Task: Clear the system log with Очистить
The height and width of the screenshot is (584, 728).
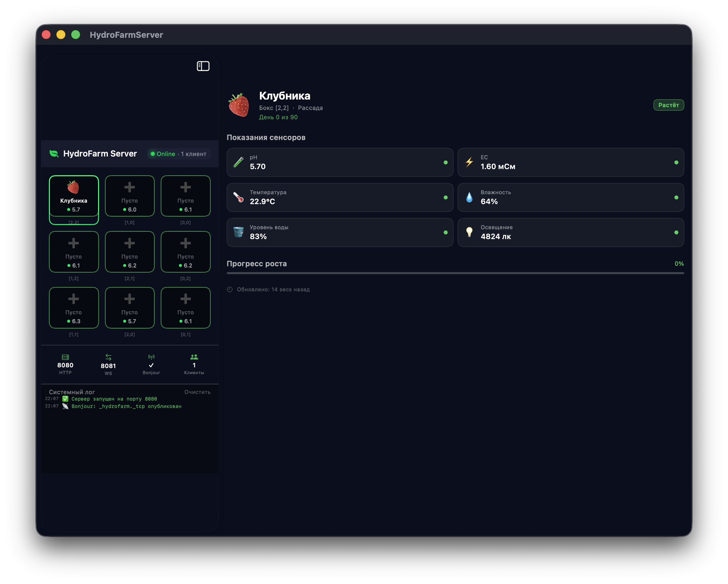Action: click(197, 392)
